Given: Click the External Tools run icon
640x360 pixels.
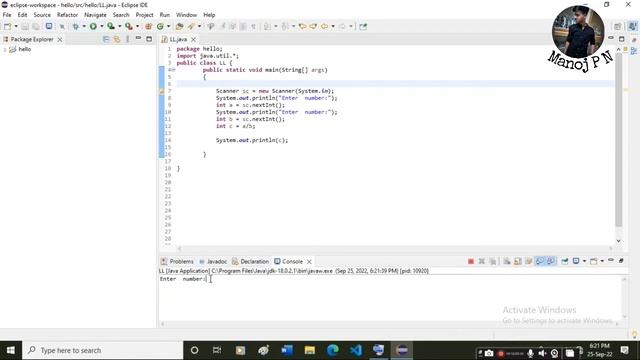Looking at the screenshot, I should click(129, 27).
